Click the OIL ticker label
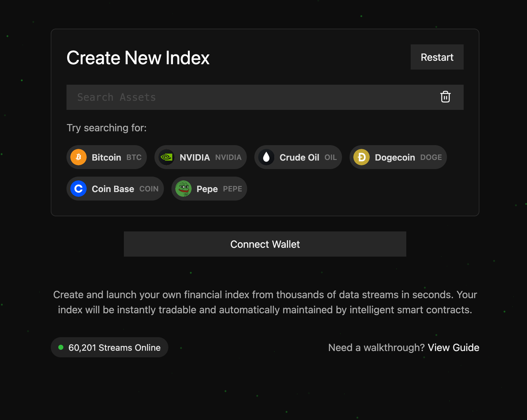The height and width of the screenshot is (420, 527). (331, 157)
